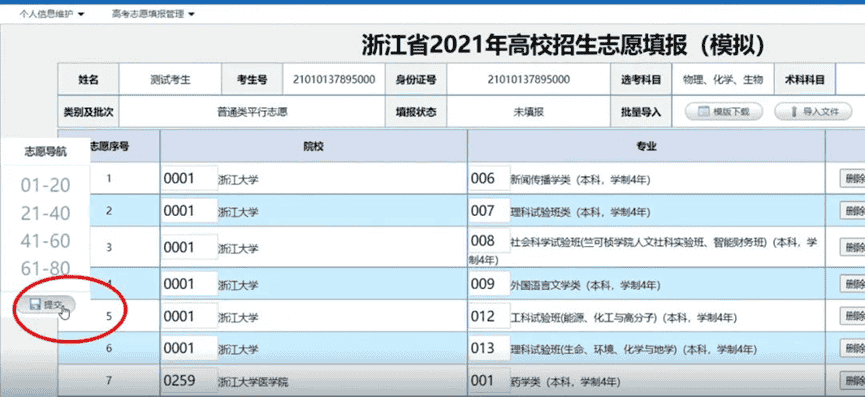Viewport: 865px width, 397px height.
Task: Delete row 6 理科试验班(生命、环境) entry
Action: [852, 348]
